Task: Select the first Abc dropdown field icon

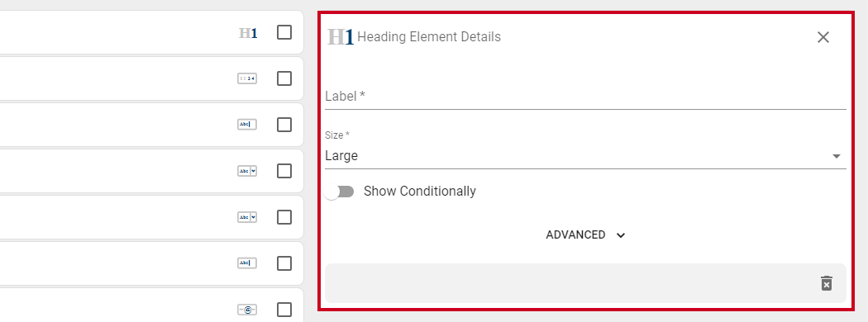Action: coord(247,172)
